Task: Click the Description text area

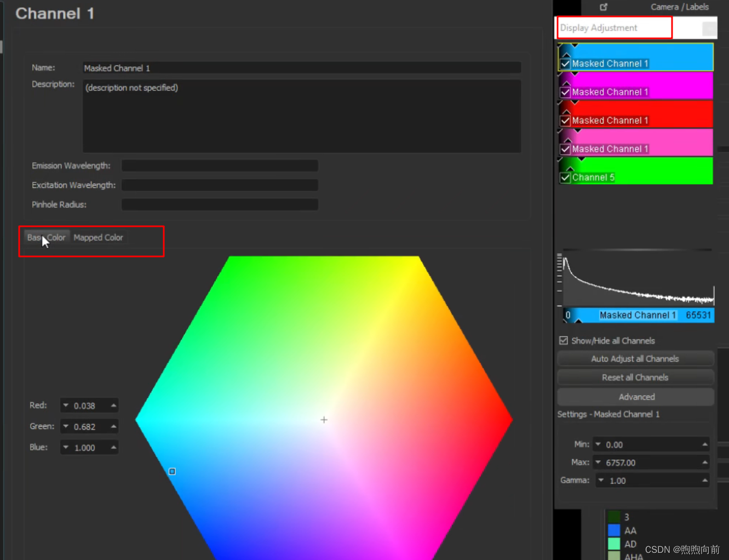Action: (302, 116)
